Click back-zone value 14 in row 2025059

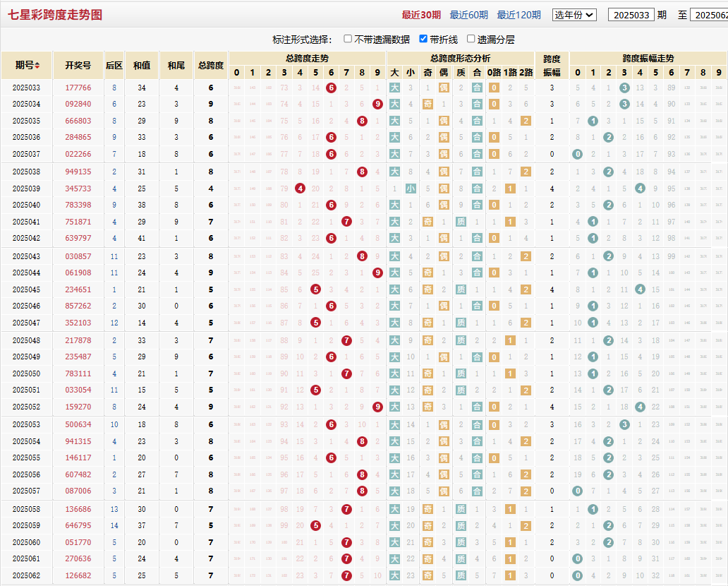click(x=114, y=525)
